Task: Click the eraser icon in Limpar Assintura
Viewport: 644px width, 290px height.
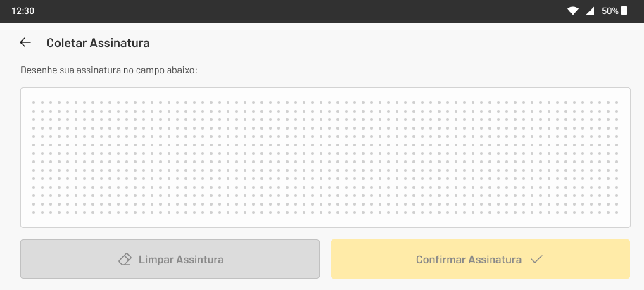Action: click(125, 259)
